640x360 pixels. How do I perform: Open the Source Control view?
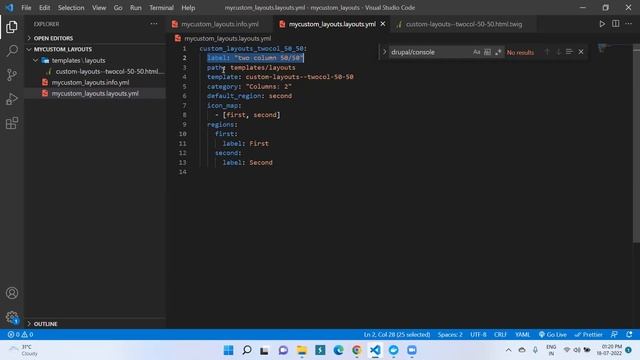click(x=12, y=75)
